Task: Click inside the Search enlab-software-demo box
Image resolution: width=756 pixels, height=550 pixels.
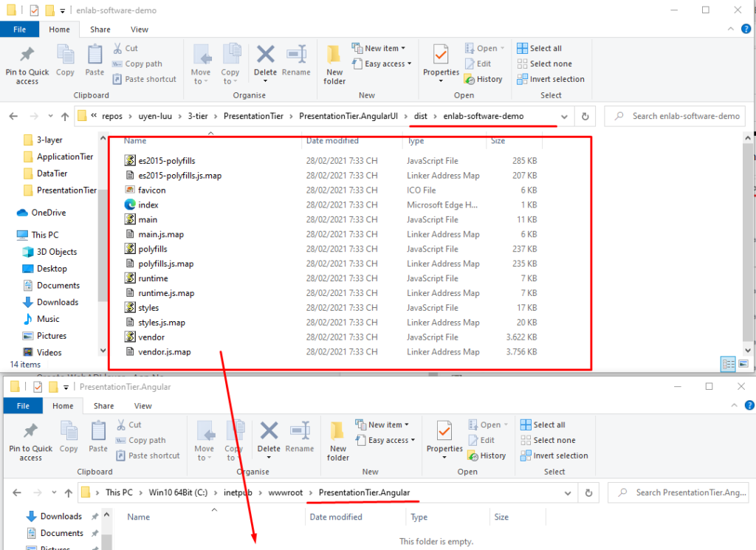Action: click(x=674, y=116)
